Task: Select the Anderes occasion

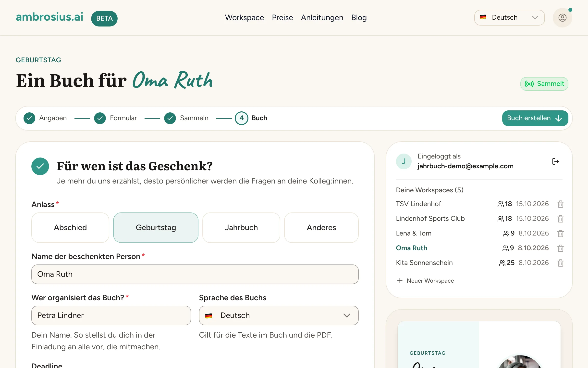Action: tap(321, 228)
